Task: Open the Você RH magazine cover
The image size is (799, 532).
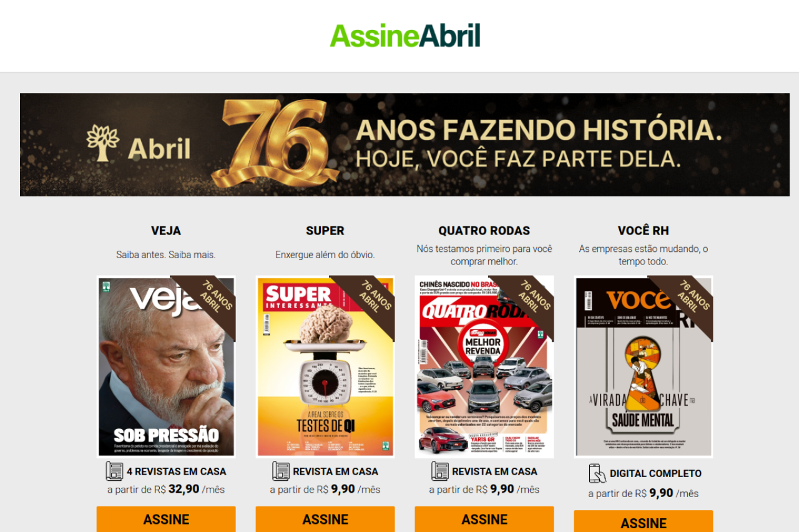Action: point(644,367)
